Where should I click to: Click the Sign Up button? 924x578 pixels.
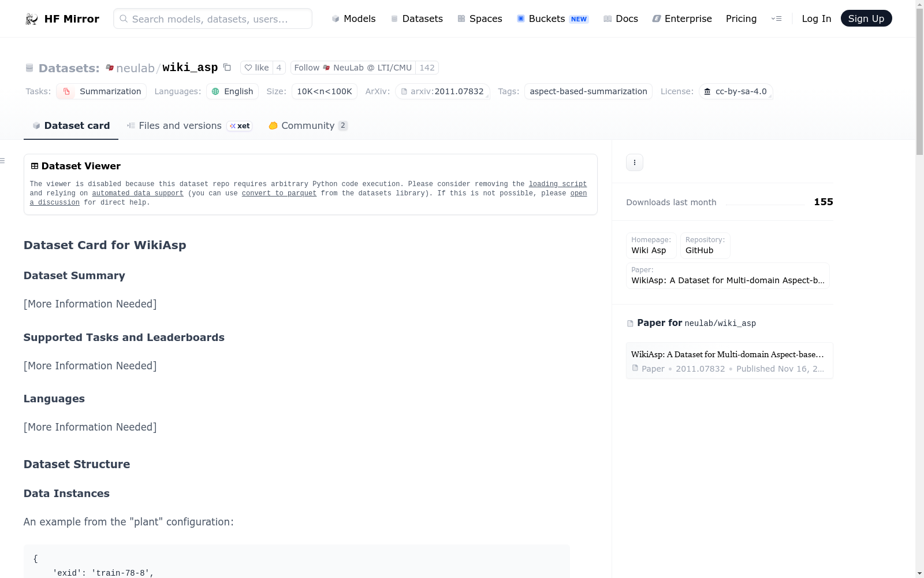pyautogui.click(x=866, y=18)
